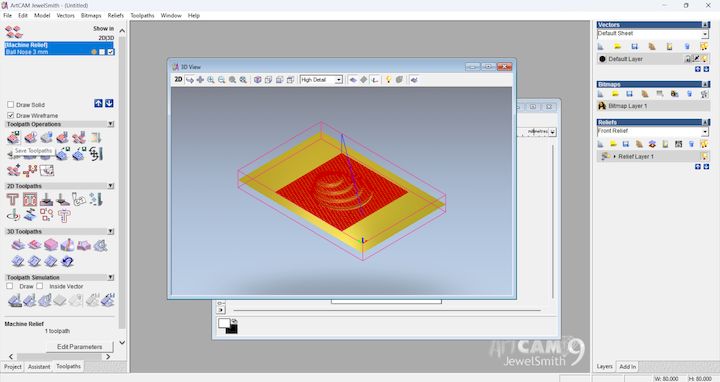Click the save disk icon in Vectors panel
720x382 pixels.
click(635, 46)
